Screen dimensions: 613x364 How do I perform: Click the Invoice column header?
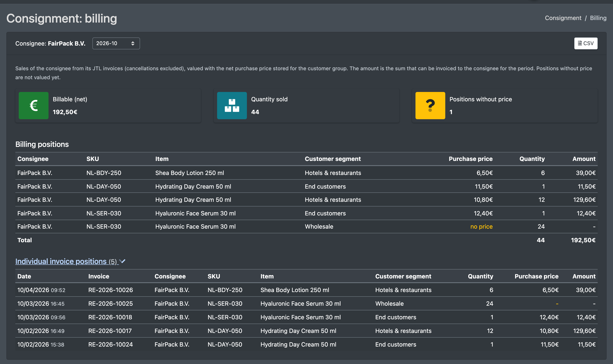99,276
